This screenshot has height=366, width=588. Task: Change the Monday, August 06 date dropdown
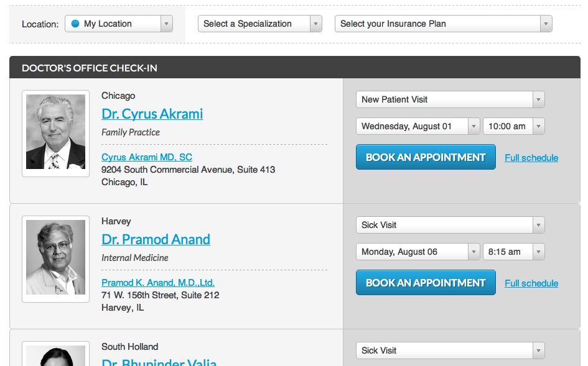coord(418,252)
